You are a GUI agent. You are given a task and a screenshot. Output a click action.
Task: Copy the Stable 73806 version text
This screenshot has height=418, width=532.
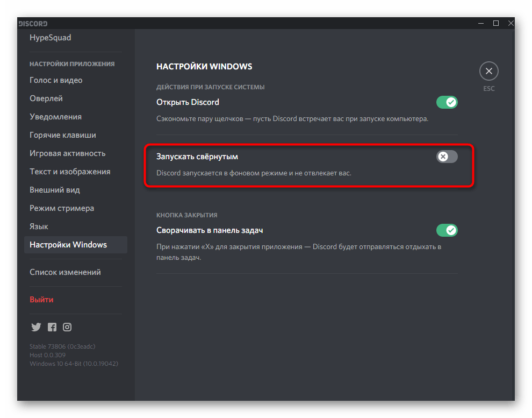point(62,346)
